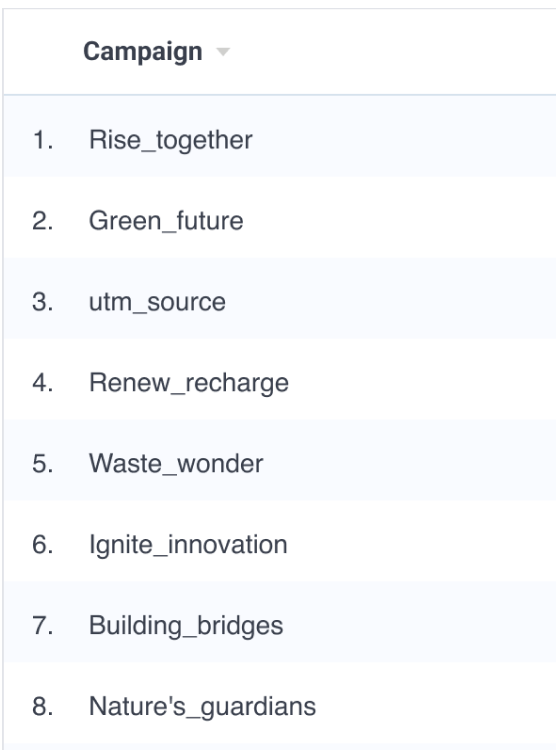Select the Ignite_innovation campaign
The width and height of the screenshot is (556, 750).
coord(188,544)
